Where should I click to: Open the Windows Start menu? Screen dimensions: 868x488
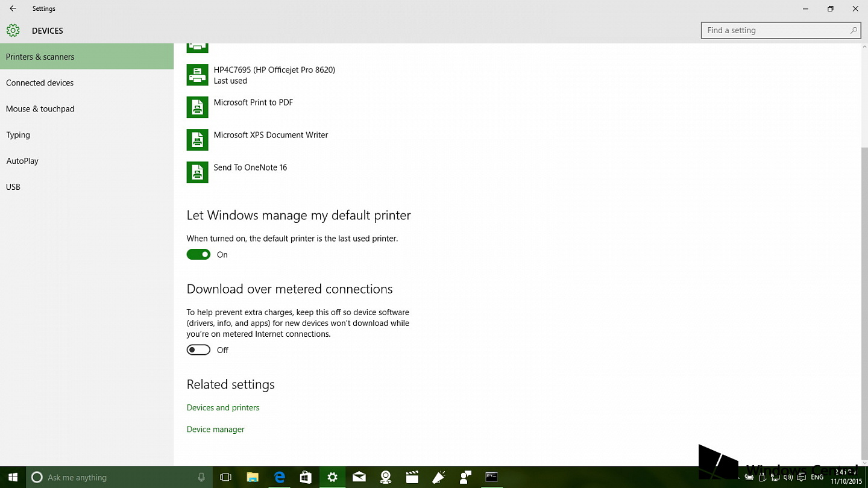13,477
